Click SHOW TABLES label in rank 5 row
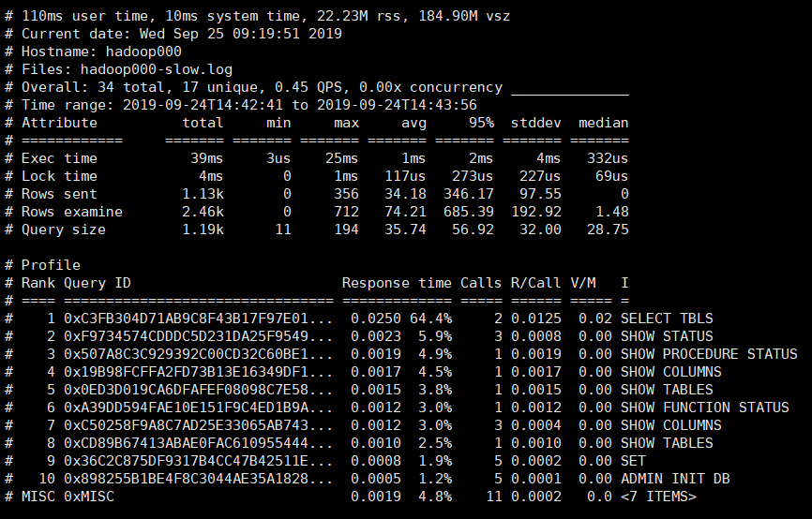This screenshot has width=812, height=519. pyautogui.click(x=667, y=390)
